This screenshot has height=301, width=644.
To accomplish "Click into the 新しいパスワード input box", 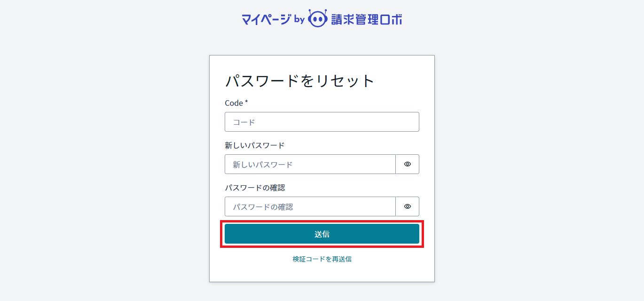I will point(310,164).
